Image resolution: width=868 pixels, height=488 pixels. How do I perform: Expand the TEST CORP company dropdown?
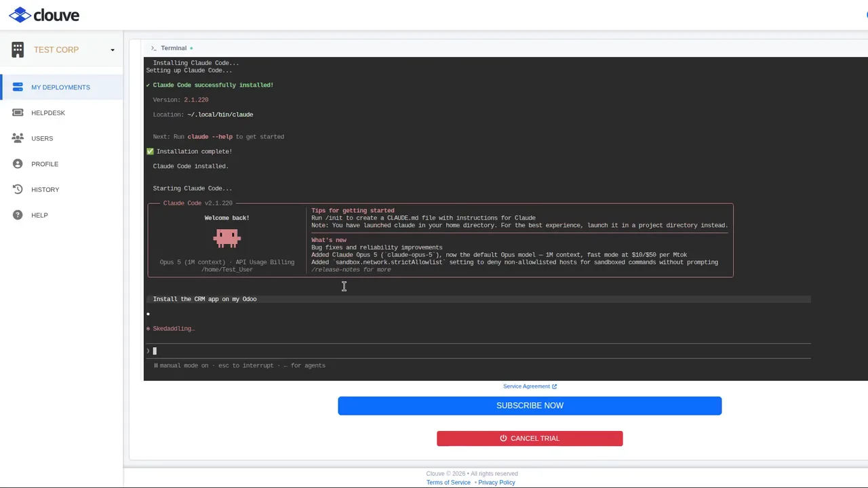113,50
